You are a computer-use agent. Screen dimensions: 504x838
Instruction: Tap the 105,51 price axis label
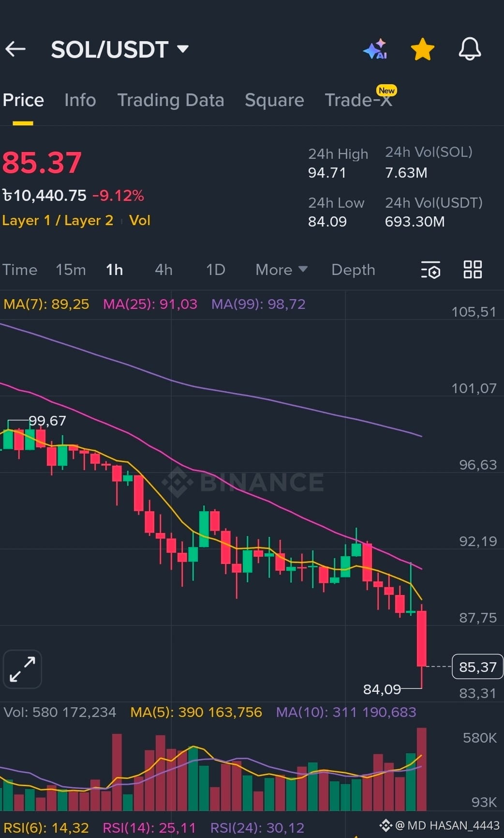tap(474, 312)
